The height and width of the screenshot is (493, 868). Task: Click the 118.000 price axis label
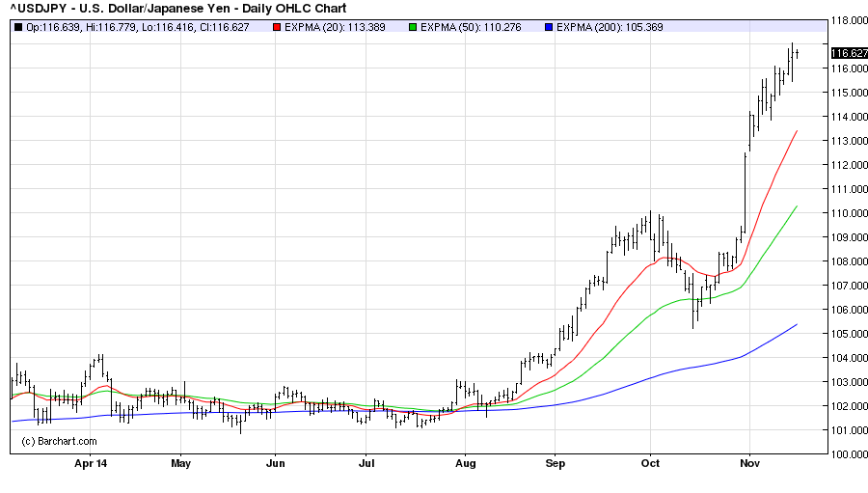tap(846, 20)
